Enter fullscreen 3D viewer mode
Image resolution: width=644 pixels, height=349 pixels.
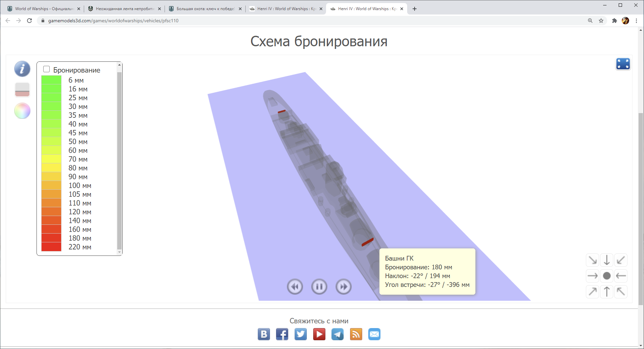(623, 64)
